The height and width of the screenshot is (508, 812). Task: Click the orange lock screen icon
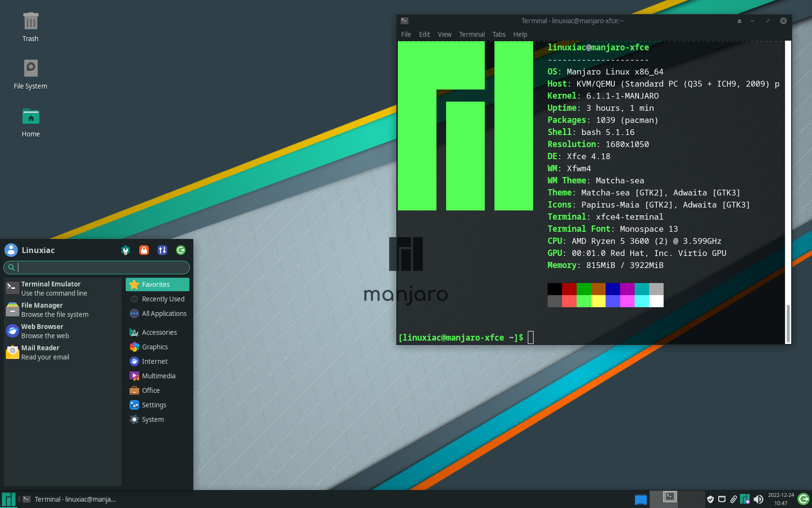pos(144,250)
